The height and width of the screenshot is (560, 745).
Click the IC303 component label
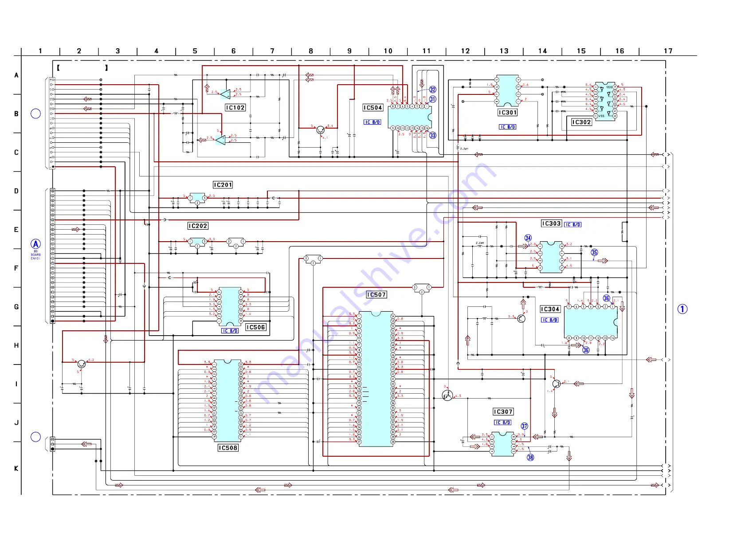tap(551, 224)
